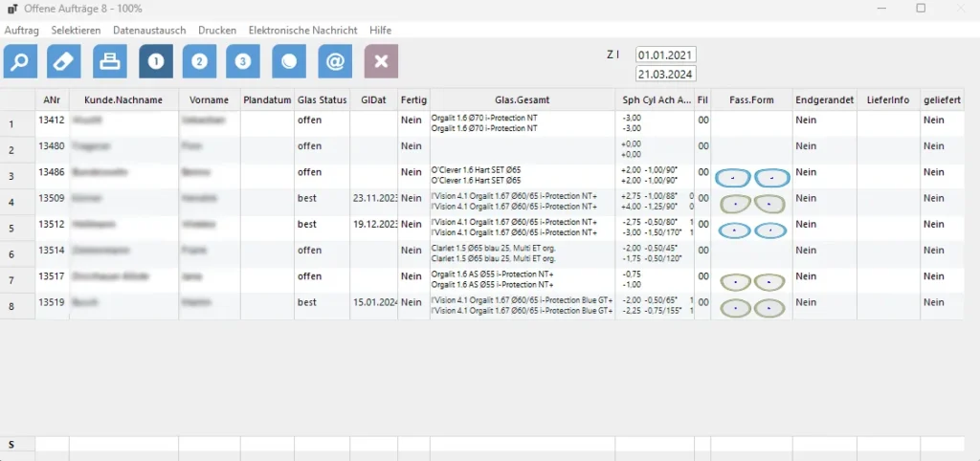Open the Datenaustausch menu
Screen dimensions: 980x461
[149, 31]
